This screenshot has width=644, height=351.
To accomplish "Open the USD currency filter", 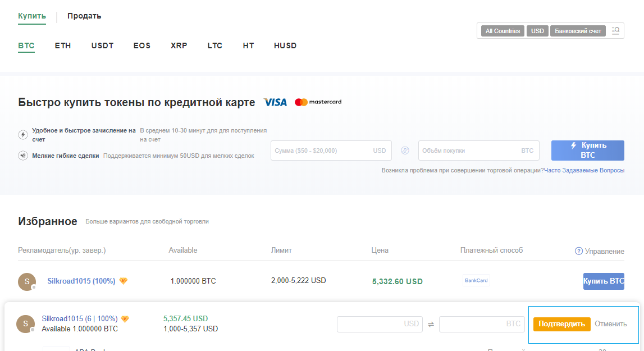I will [x=537, y=31].
